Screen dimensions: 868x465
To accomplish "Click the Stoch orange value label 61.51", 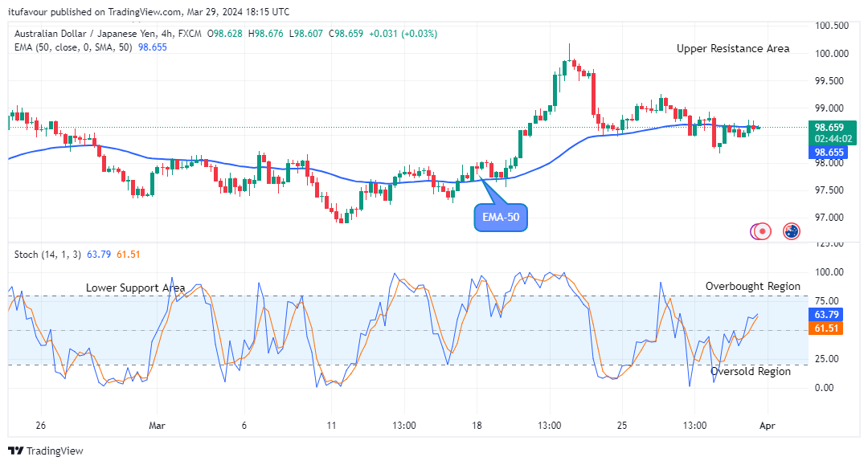I will coord(826,328).
